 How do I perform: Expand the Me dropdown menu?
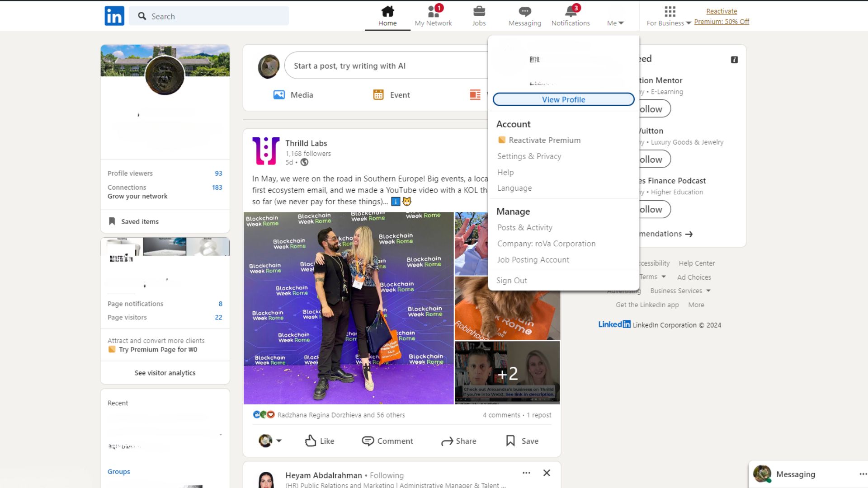click(615, 23)
